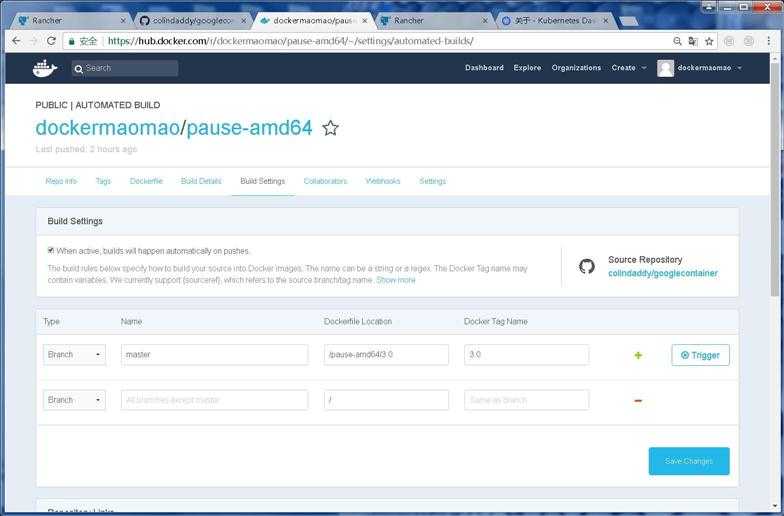784x516 pixels.
Task: Bookmark page with address bar star
Action: [709, 42]
